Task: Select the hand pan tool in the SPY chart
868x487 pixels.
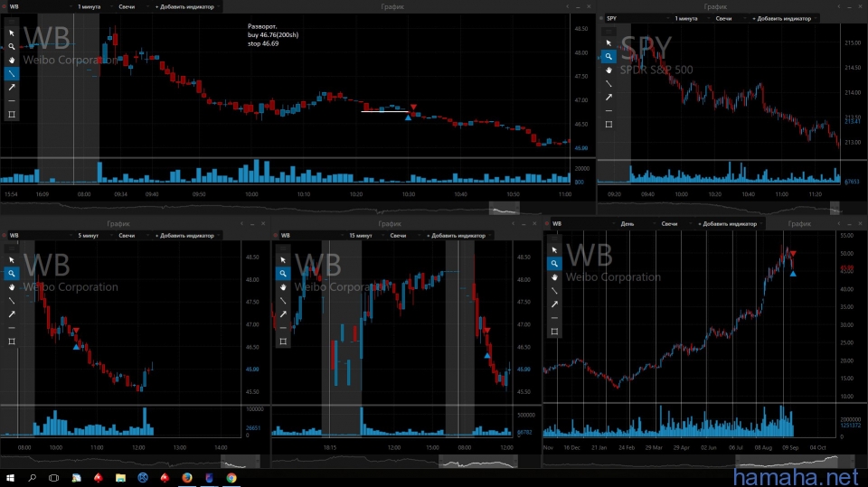Action: click(x=609, y=70)
